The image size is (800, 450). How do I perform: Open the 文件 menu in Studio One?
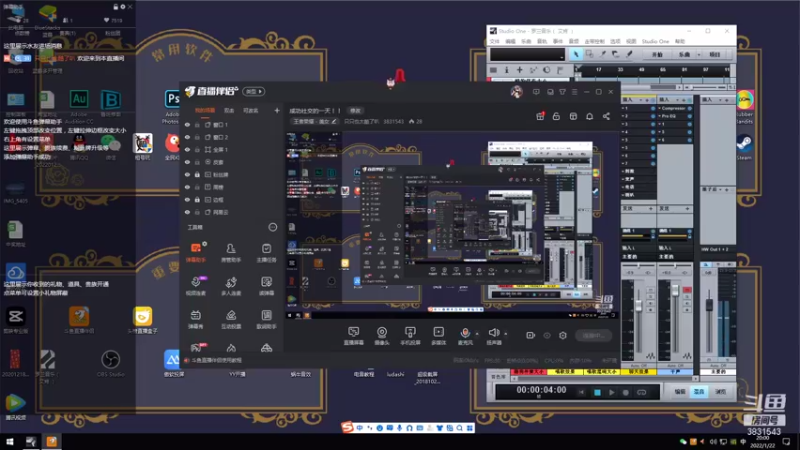[x=494, y=41]
